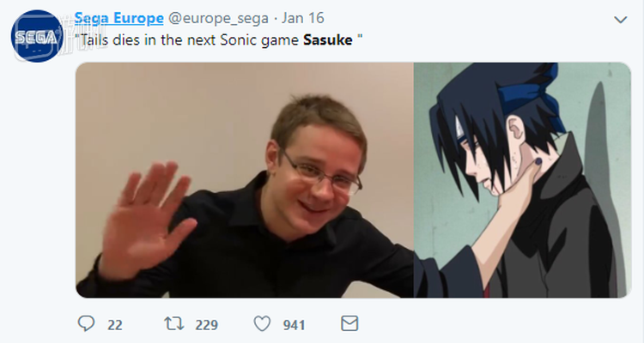
Task: Show the 229 retweets count
Action: tap(207, 325)
